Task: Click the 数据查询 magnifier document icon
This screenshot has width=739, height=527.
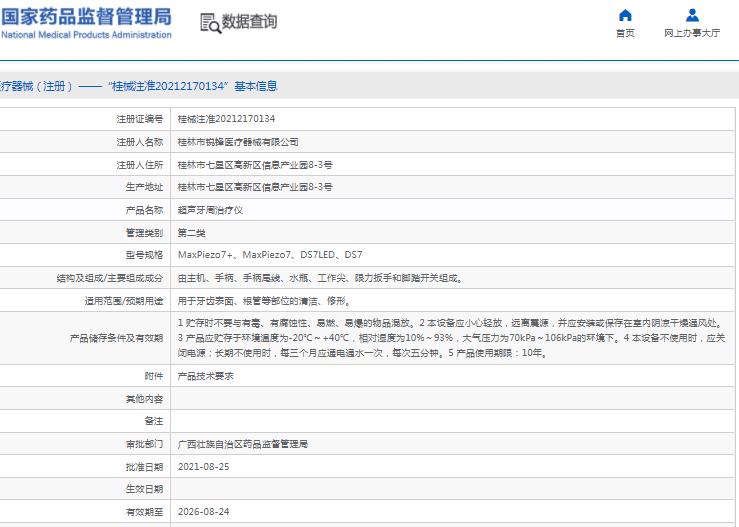Action: point(209,23)
